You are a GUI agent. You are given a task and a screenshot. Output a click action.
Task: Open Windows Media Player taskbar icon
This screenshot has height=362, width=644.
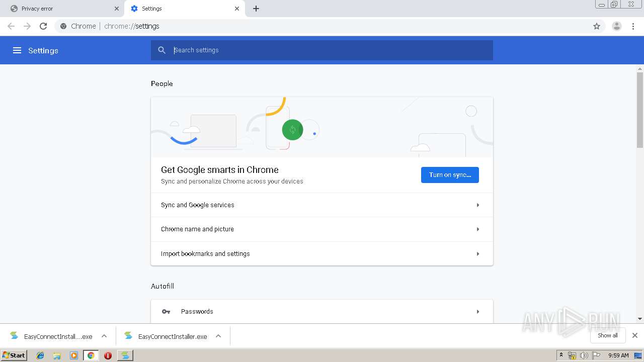[x=74, y=355]
